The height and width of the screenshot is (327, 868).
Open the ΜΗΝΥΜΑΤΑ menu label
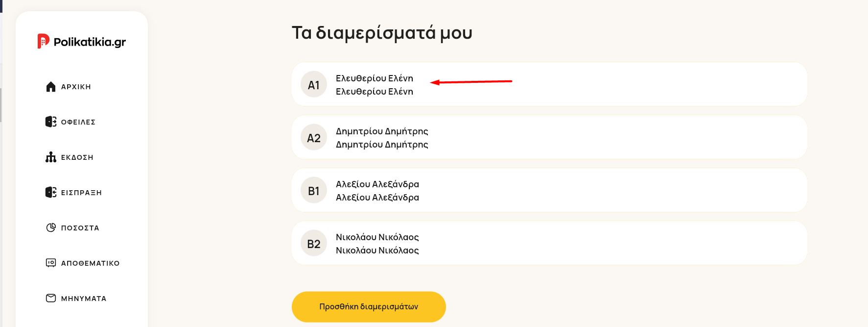coord(84,299)
